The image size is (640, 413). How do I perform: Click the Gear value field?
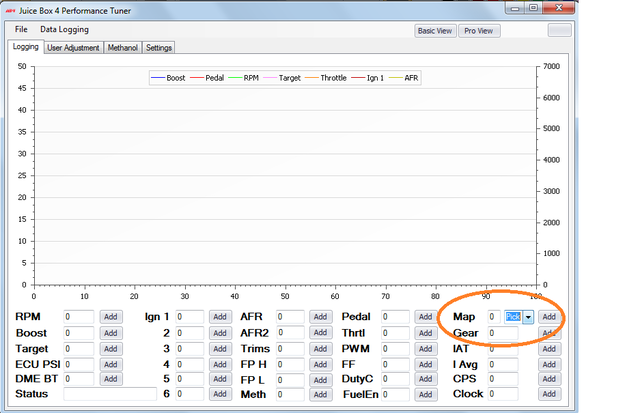tap(503, 333)
